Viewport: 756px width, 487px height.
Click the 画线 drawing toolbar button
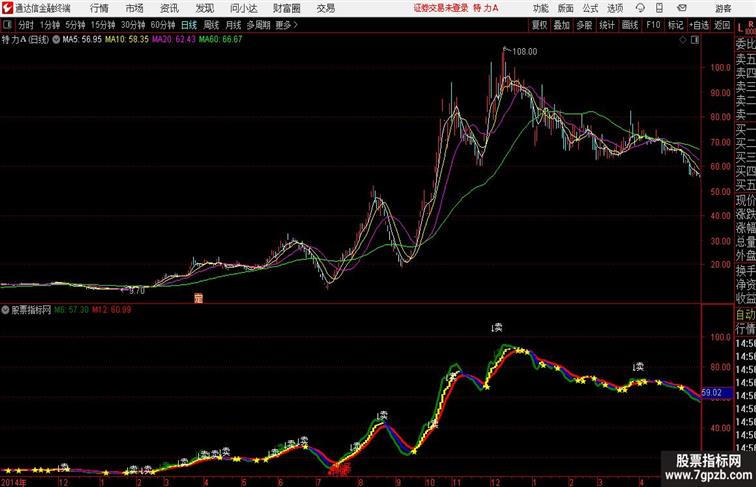(x=630, y=25)
